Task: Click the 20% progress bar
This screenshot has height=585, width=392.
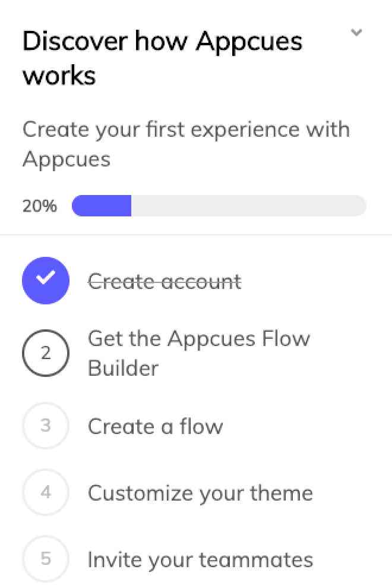Action: coord(219,205)
